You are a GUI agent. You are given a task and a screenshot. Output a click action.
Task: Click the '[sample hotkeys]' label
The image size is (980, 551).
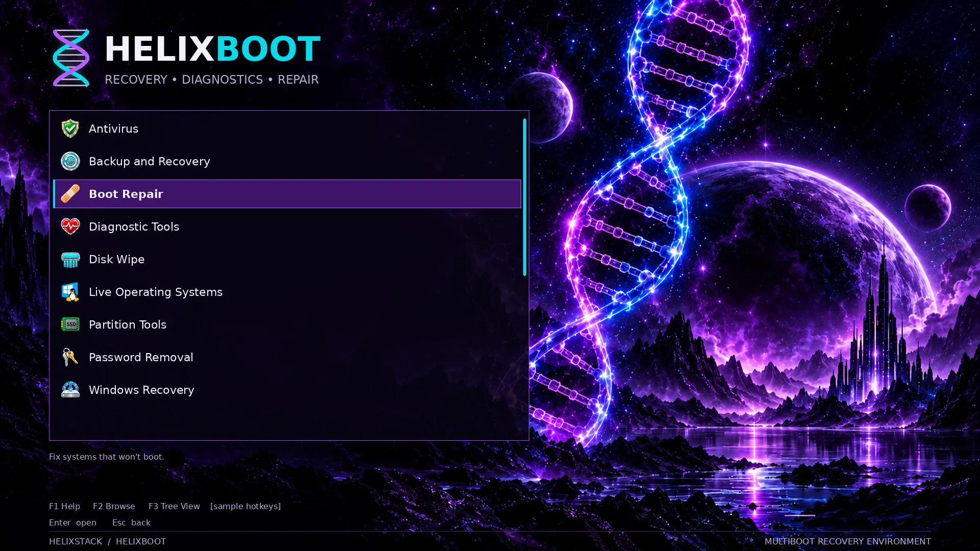246,506
